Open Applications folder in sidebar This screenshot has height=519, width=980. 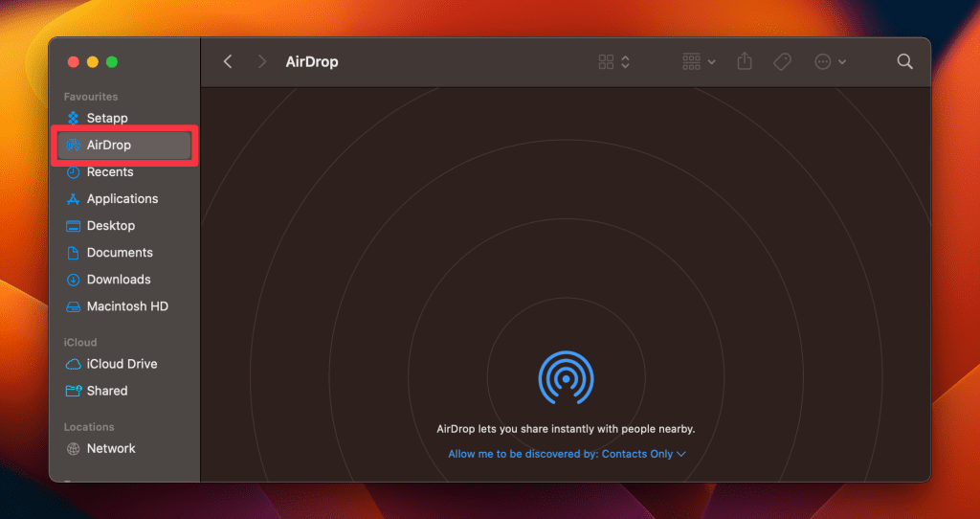(122, 199)
